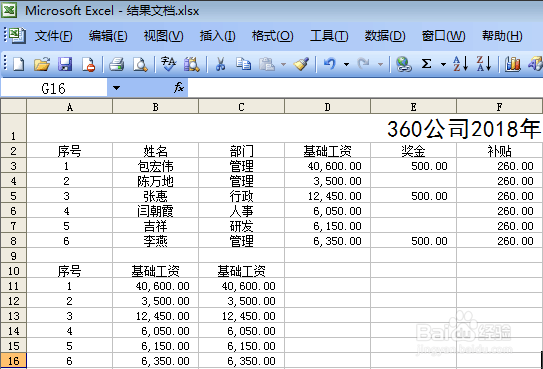Select the Format Painter brush
The image size is (543, 369).
click(301, 64)
